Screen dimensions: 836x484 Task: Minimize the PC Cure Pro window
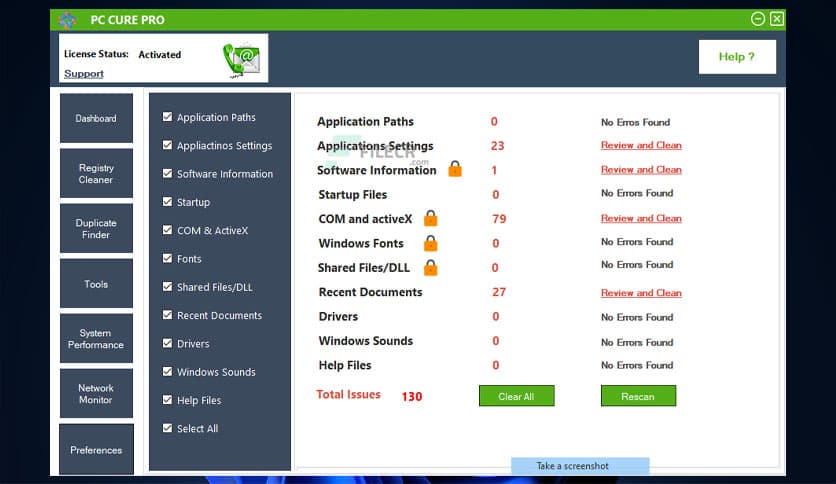(758, 19)
